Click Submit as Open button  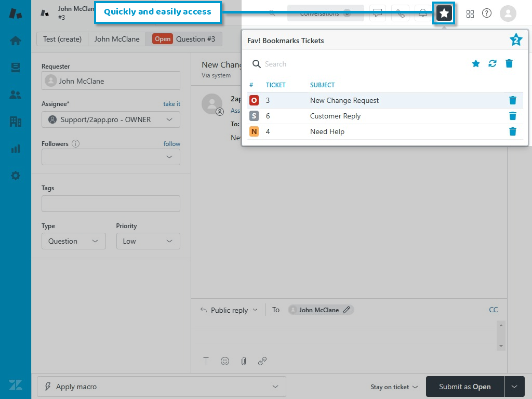tap(464, 387)
